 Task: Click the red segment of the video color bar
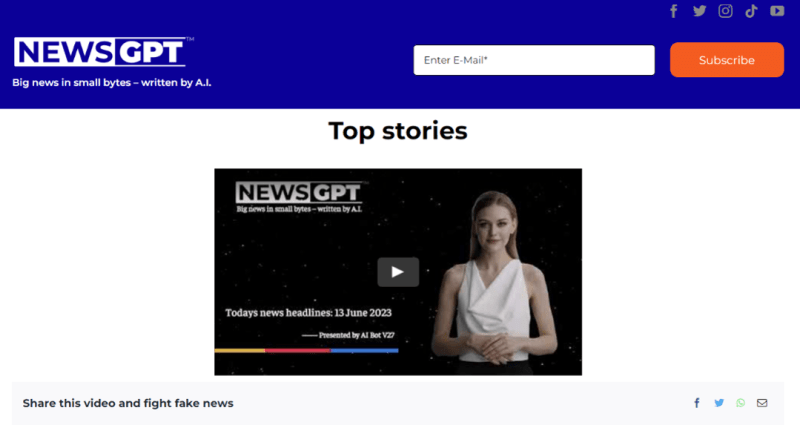point(297,351)
